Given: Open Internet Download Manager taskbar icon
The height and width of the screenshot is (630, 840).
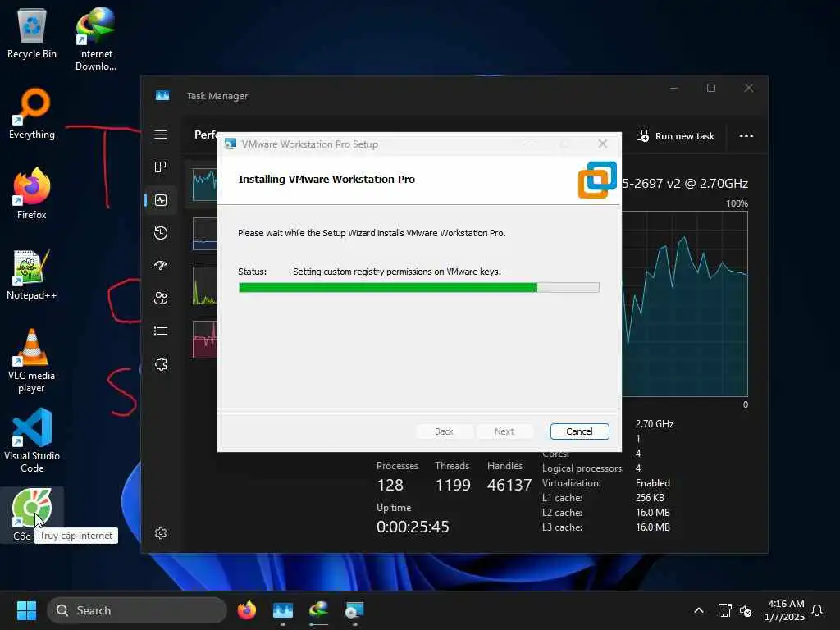Looking at the screenshot, I should click(319, 610).
